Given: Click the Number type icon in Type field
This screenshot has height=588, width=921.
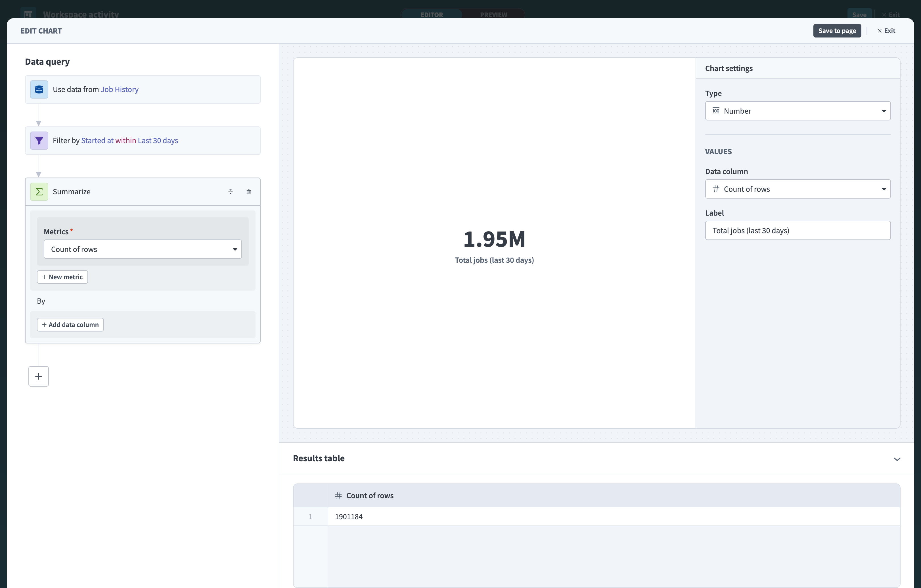Looking at the screenshot, I should [716, 111].
